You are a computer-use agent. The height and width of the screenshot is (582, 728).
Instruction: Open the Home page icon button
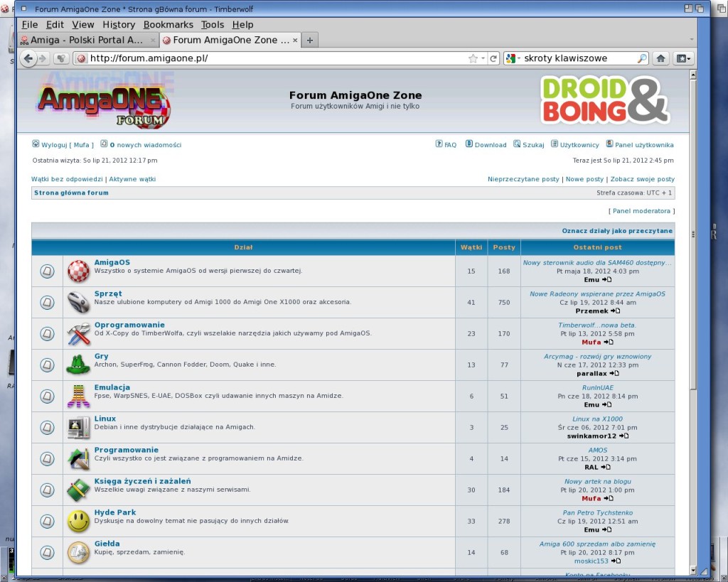[x=660, y=58]
